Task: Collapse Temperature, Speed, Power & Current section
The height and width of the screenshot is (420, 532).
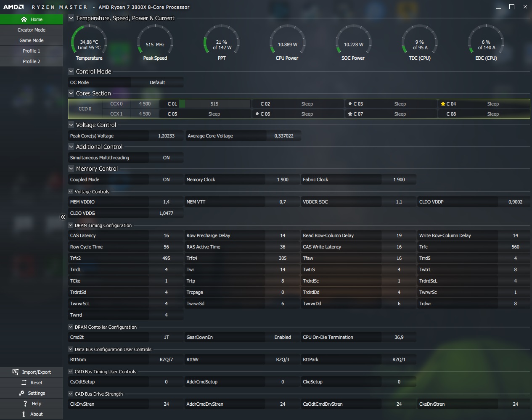Action: [x=71, y=18]
